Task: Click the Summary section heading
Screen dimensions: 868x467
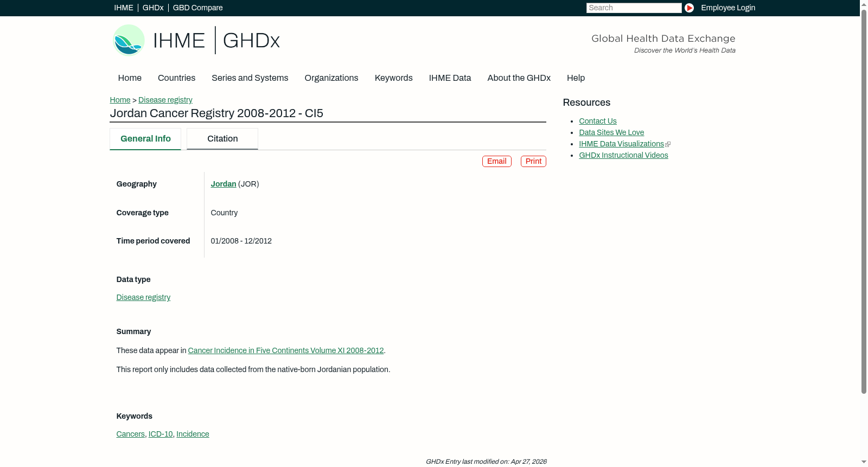Action: (x=133, y=332)
